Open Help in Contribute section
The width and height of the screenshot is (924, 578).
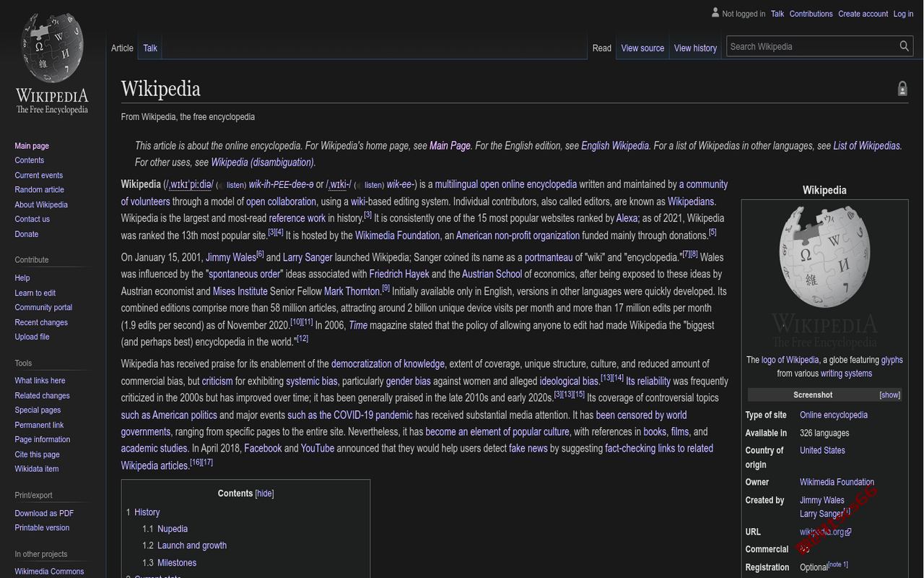22,278
